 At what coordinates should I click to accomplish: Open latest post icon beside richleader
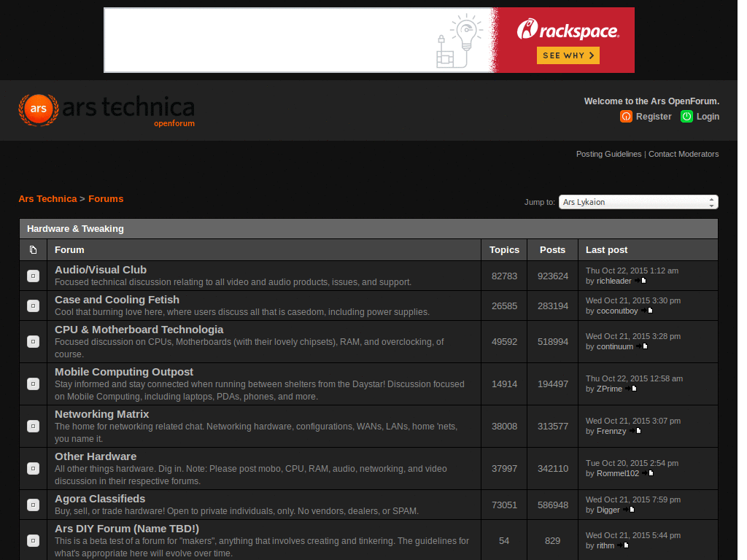pyautogui.click(x=640, y=281)
